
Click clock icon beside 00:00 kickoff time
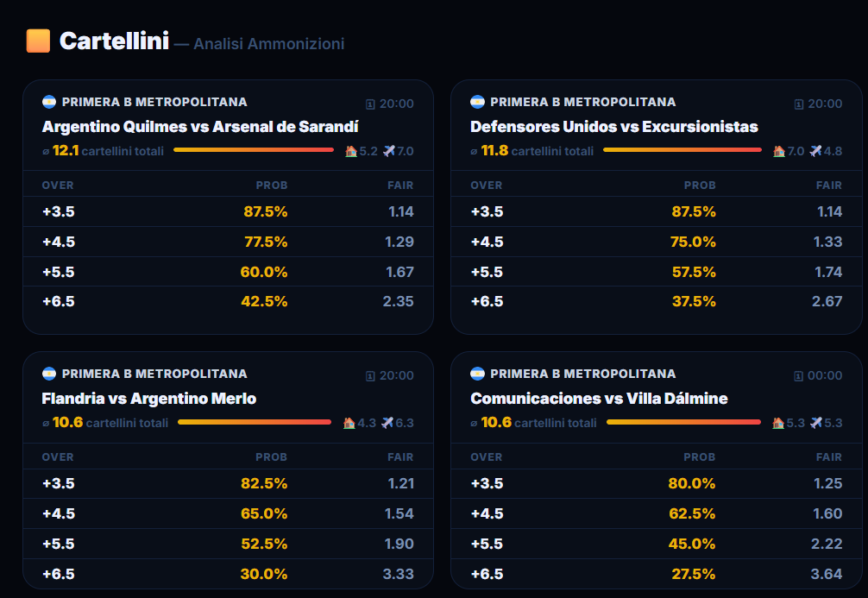coord(798,376)
